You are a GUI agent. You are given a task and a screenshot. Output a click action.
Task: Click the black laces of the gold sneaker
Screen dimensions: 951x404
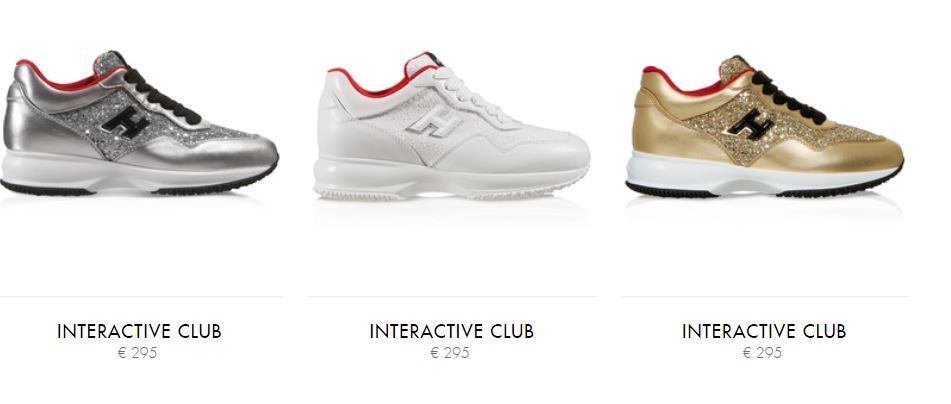coord(788,98)
